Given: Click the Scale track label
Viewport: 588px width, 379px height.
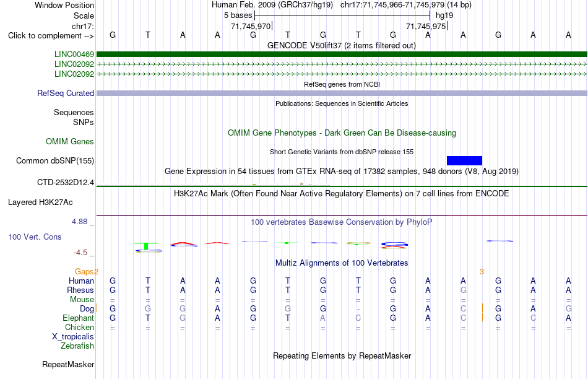Looking at the screenshot, I should (84, 15).
